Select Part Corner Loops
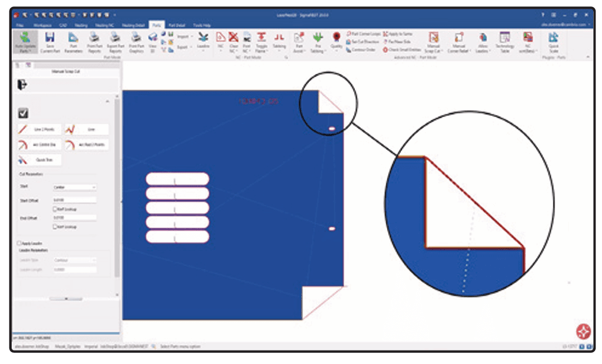Screen dimensions: 602x364 [364, 34]
